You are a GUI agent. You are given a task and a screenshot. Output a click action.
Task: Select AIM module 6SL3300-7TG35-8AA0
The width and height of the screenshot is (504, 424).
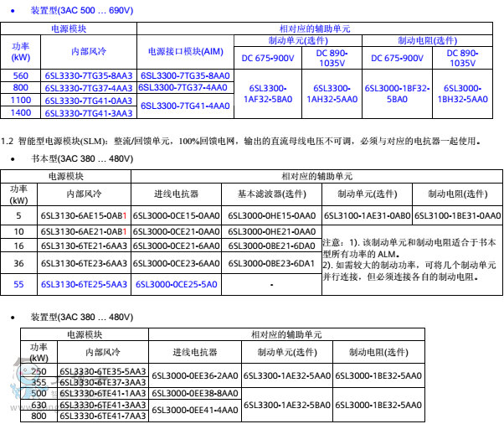pyautogui.click(x=185, y=75)
